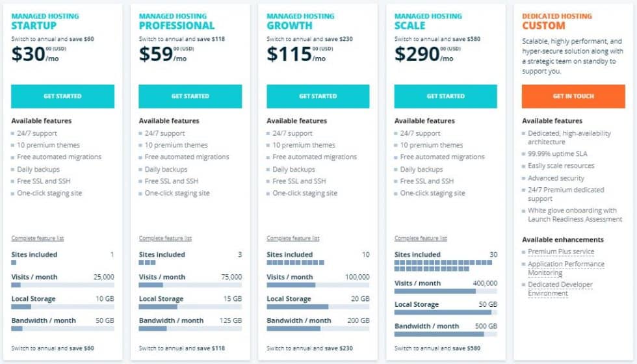View Growth plan's Complete feature list
The image size is (637, 364).
pos(293,239)
